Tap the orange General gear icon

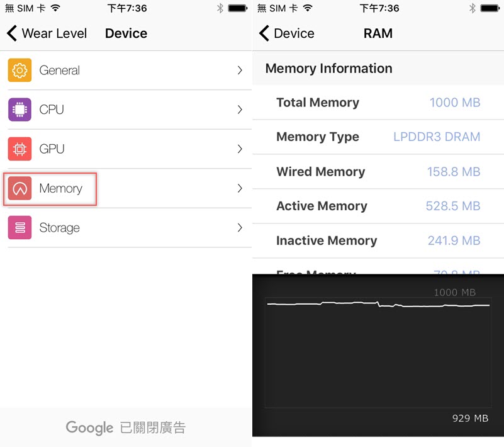[20, 71]
